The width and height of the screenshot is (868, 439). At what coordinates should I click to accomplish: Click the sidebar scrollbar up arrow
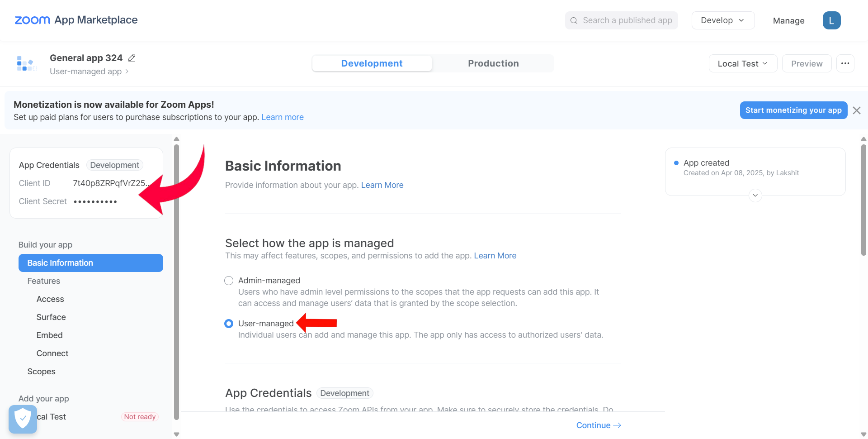(x=177, y=139)
